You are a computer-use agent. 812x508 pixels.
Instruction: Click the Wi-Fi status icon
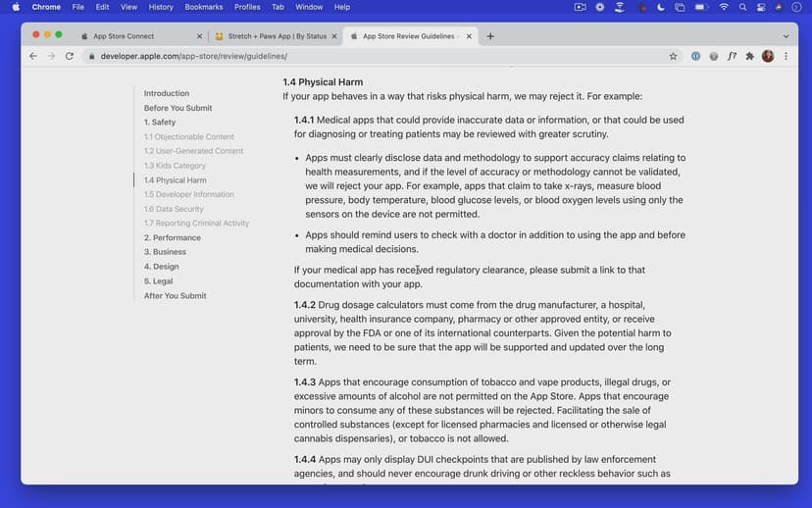pos(724,7)
